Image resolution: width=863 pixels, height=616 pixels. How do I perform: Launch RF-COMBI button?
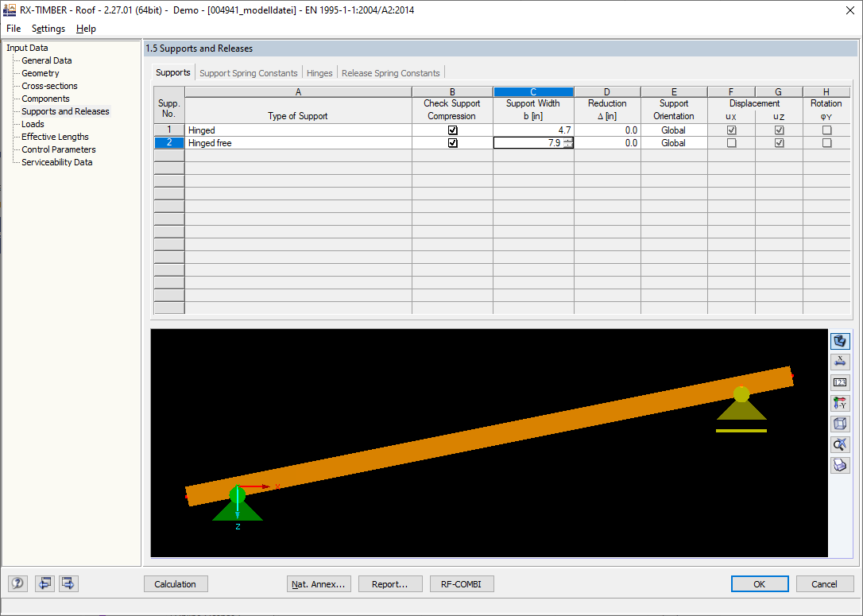coord(462,584)
